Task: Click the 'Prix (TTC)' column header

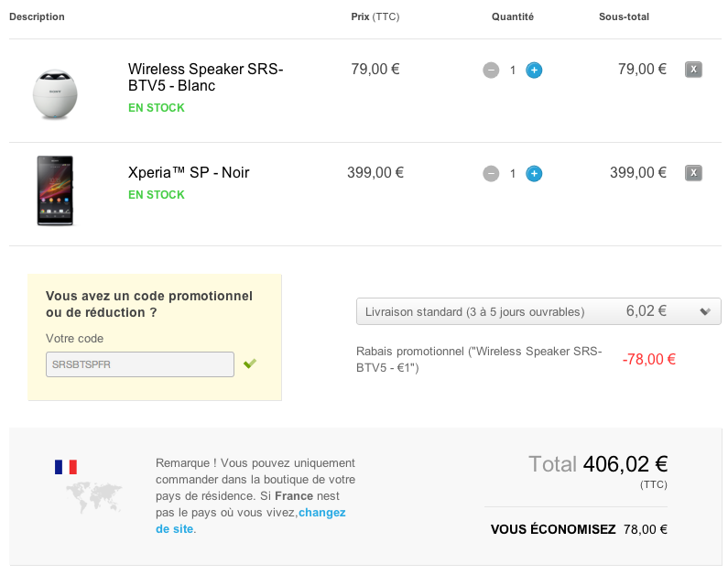Action: point(375,16)
